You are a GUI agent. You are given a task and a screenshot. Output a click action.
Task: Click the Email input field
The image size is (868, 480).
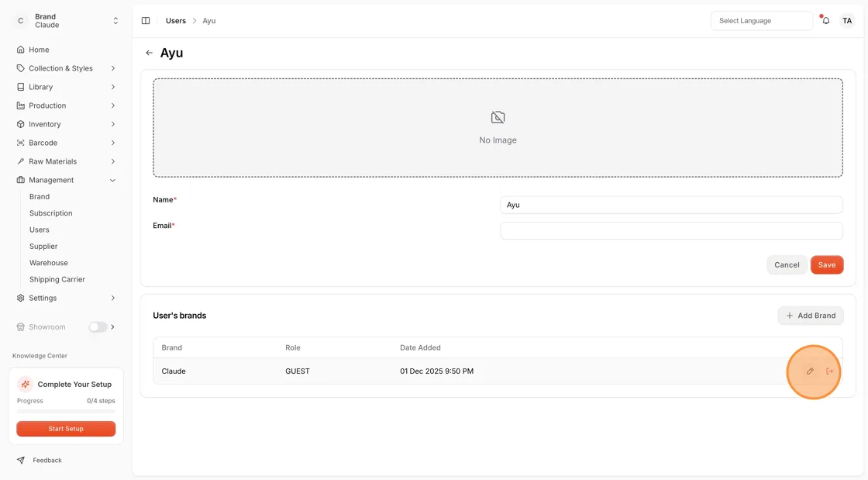(x=671, y=231)
